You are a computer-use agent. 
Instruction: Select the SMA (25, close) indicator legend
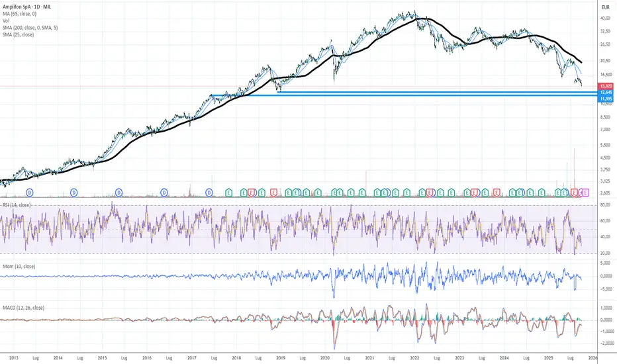[x=18, y=34]
